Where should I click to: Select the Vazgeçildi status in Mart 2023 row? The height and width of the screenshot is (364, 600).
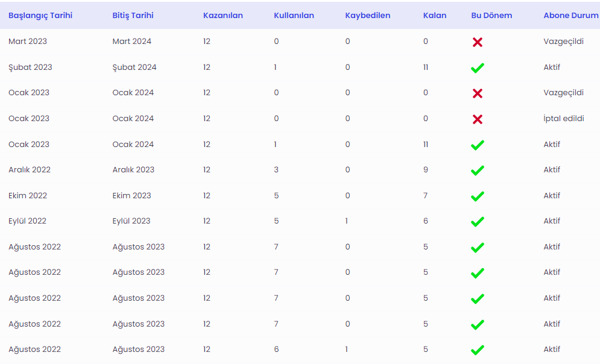563,42
